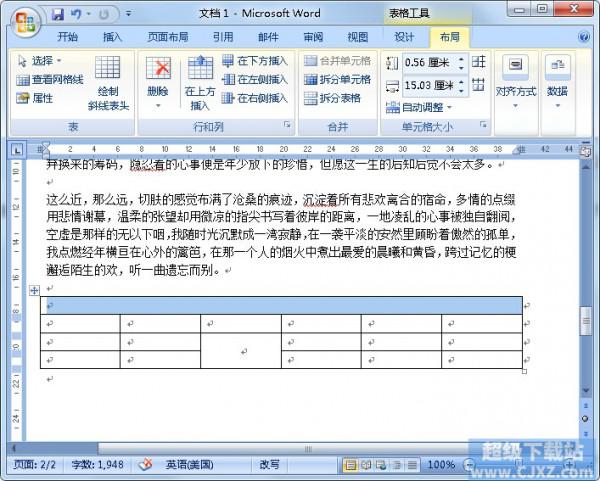Click 在左侧插入 column
Viewport: 600px width, 481px height.
pyautogui.click(x=255, y=79)
